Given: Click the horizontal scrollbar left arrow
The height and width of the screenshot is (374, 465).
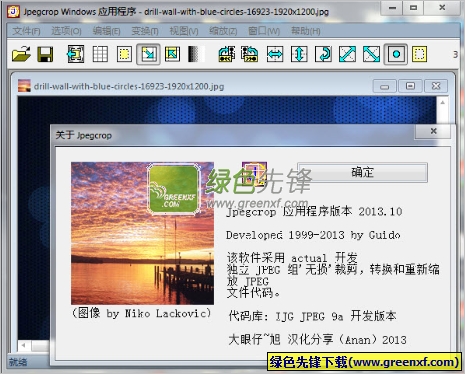Looking at the screenshot, I should (23, 345).
